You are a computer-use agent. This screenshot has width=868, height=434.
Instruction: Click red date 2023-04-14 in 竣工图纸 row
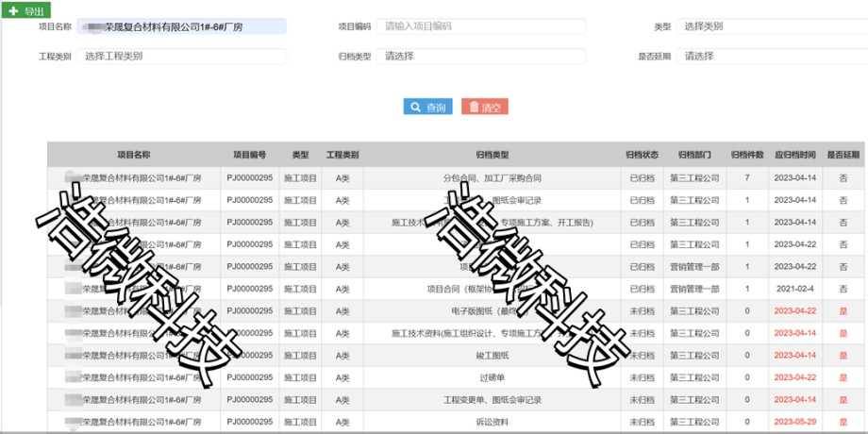(x=795, y=356)
